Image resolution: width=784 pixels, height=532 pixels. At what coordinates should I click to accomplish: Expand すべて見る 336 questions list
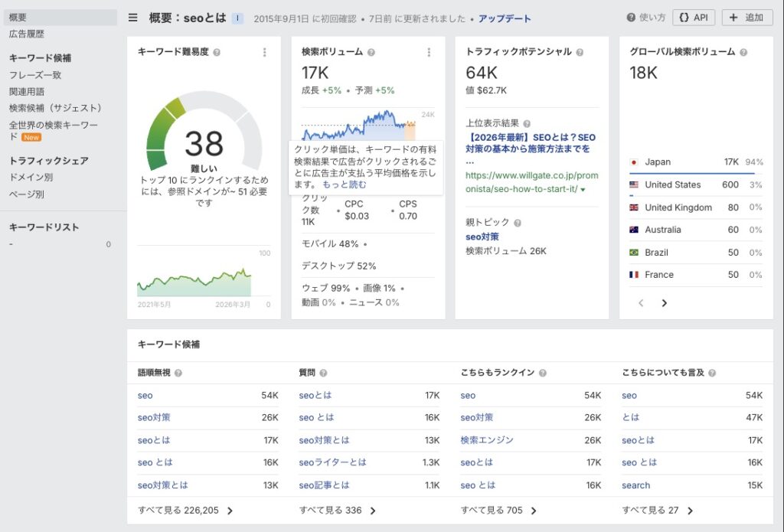338,511
